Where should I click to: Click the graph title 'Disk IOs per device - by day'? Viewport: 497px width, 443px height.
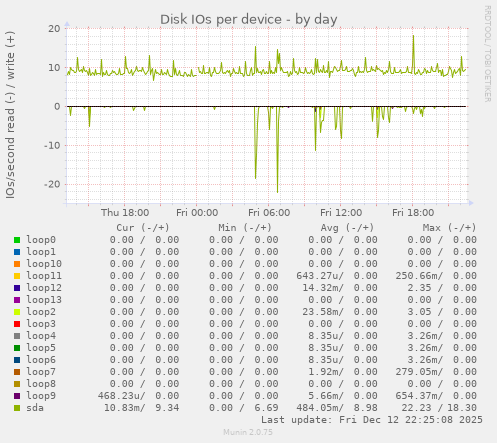point(249,19)
